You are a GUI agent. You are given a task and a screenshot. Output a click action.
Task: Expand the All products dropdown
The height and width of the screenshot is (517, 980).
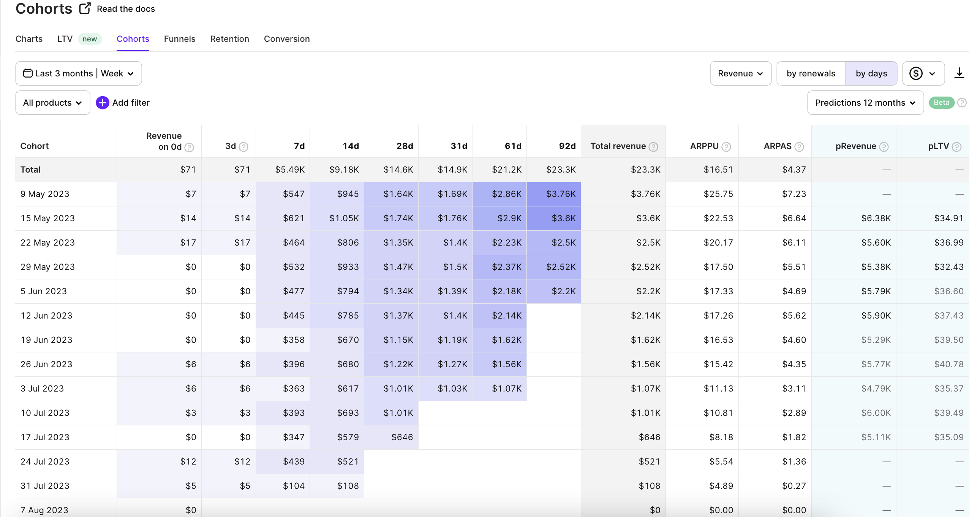tap(52, 102)
